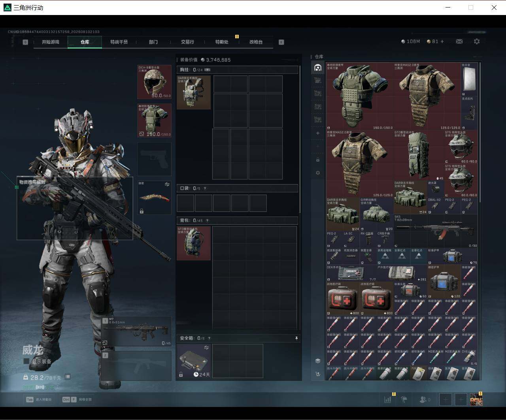
Task: Click the warehouse vertical scrollbar
Action: click(480, 132)
